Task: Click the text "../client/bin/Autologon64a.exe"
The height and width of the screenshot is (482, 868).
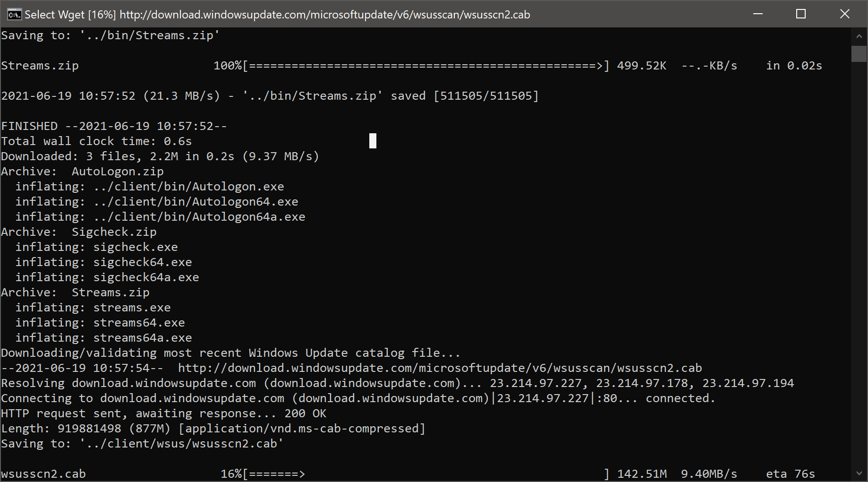Action: 199,217
